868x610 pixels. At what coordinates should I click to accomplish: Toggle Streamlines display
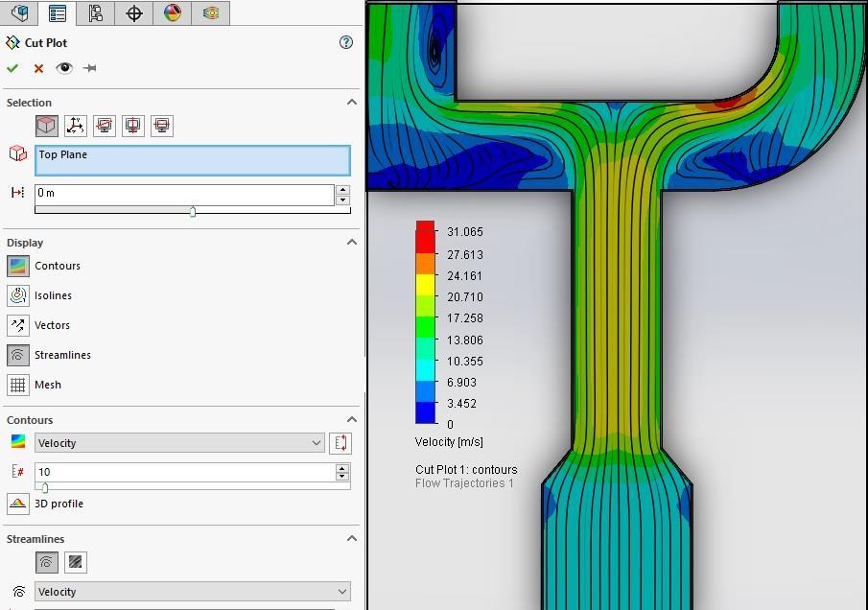point(17,355)
